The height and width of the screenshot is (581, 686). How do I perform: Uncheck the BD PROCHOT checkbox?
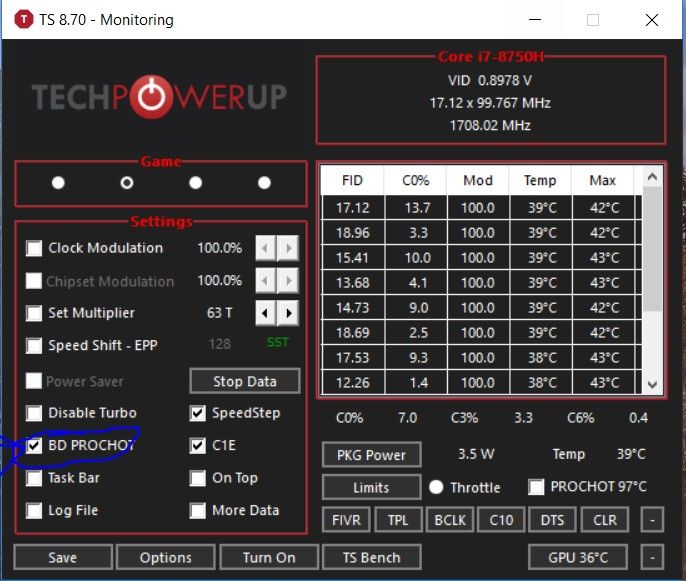(34, 445)
